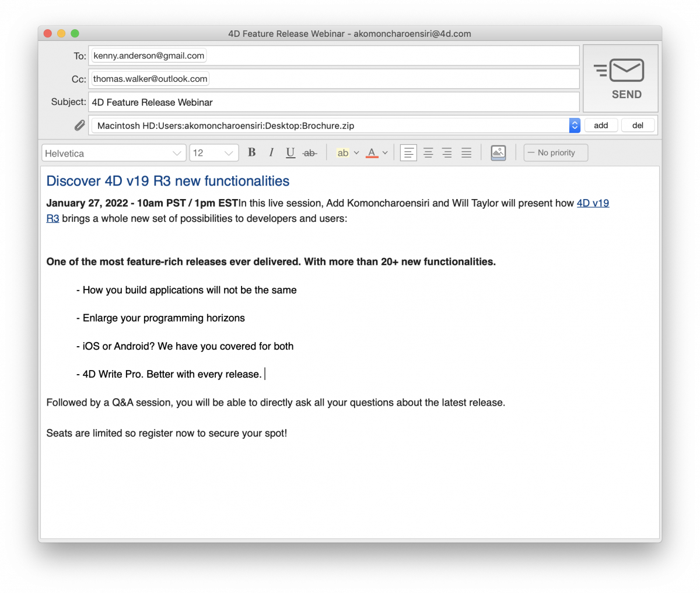The image size is (700, 593).
Task: Align text to the left
Action: pyautogui.click(x=409, y=153)
